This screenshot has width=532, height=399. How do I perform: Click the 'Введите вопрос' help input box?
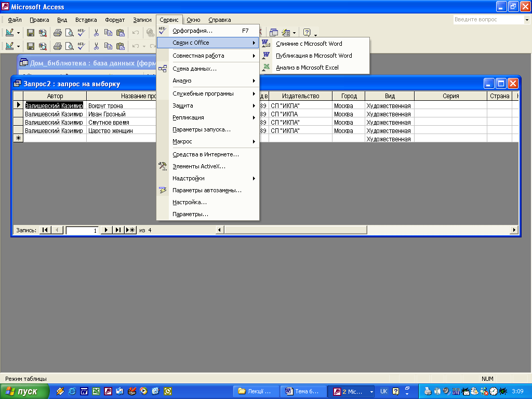click(x=488, y=20)
